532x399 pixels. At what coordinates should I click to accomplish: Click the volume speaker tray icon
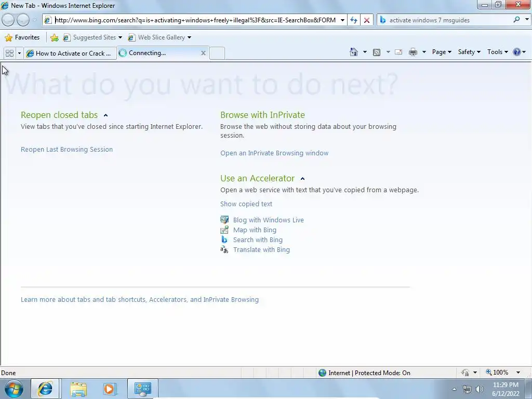click(480, 389)
